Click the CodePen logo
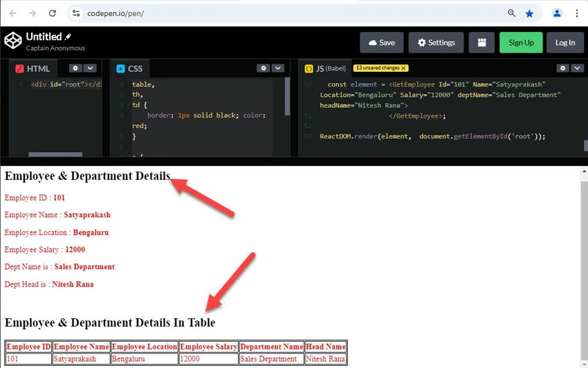 (x=13, y=40)
